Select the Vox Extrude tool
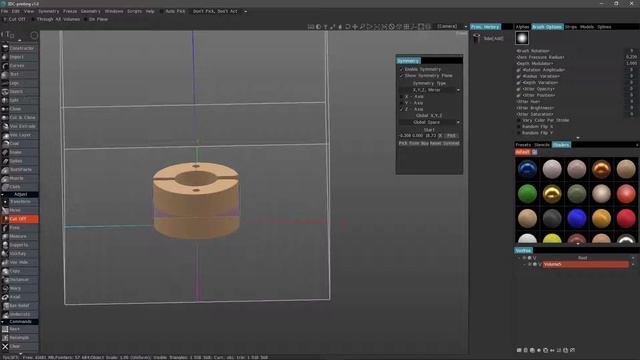 (20, 126)
